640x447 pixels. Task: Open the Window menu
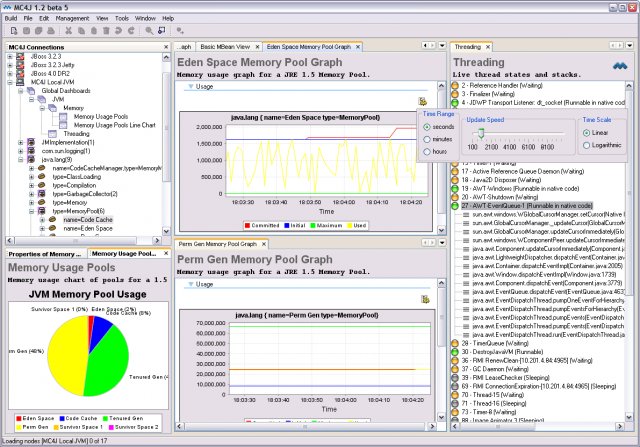pyautogui.click(x=145, y=18)
